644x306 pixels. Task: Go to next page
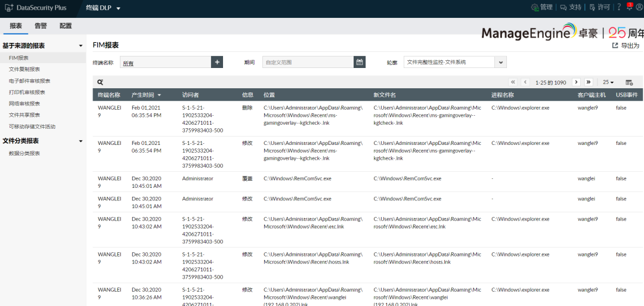(x=576, y=82)
